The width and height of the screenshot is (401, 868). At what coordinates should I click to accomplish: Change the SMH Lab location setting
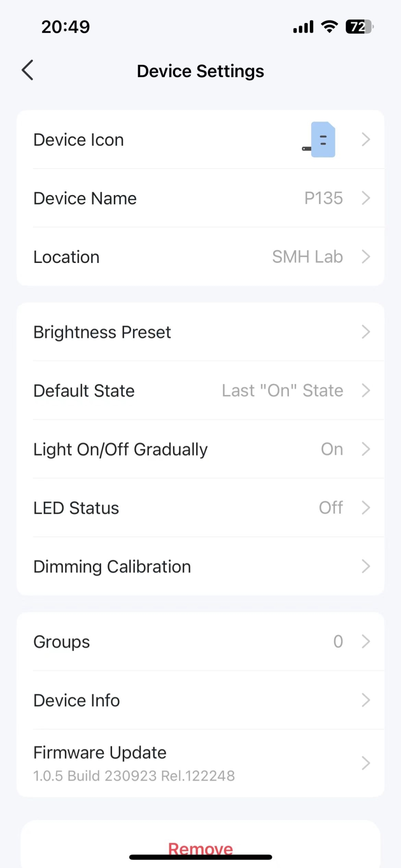[200, 257]
